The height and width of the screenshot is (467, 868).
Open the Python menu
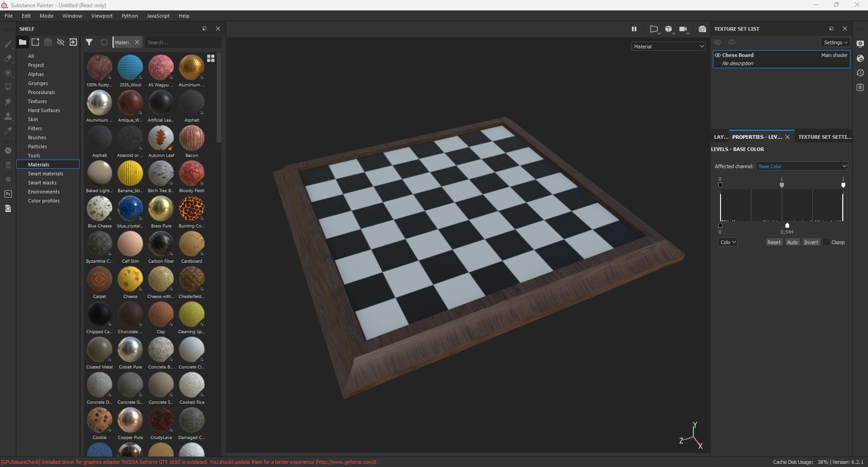[130, 16]
